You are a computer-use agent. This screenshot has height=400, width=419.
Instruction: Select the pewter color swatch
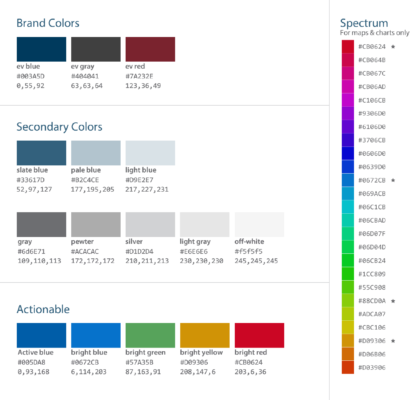click(96, 225)
